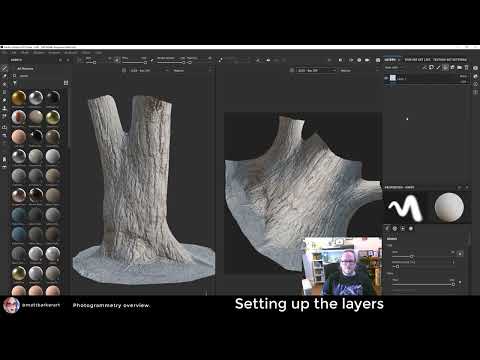Image resolution: width=480 pixels, height=360 pixels.
Task: Open the Alpha tab icon in Properties panel
Action: tap(395, 229)
